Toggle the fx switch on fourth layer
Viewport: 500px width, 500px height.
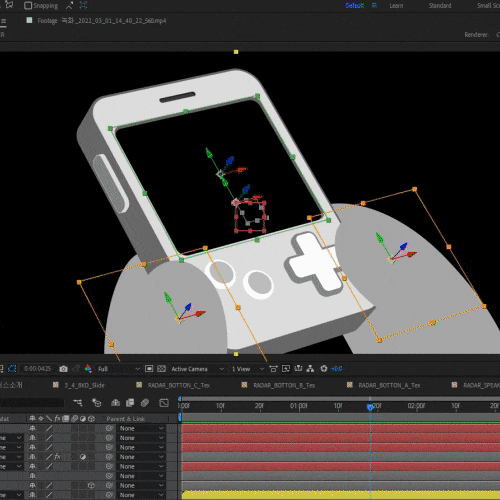coord(57,457)
